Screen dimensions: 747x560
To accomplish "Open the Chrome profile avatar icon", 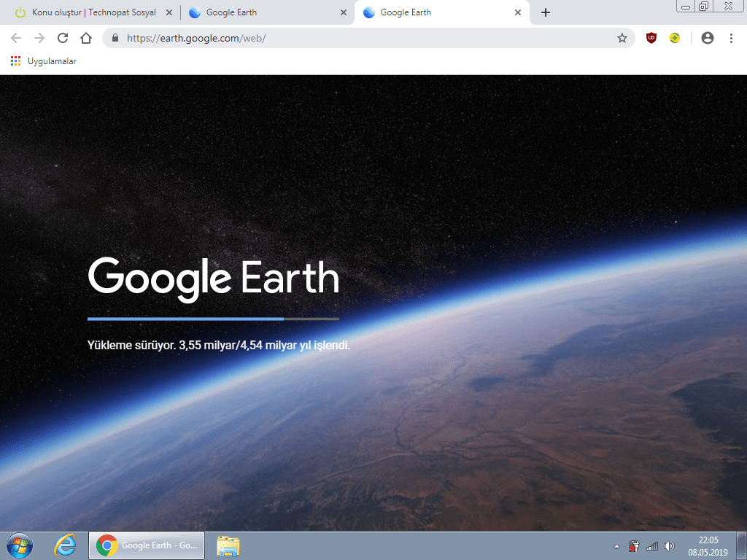I will pyautogui.click(x=708, y=38).
